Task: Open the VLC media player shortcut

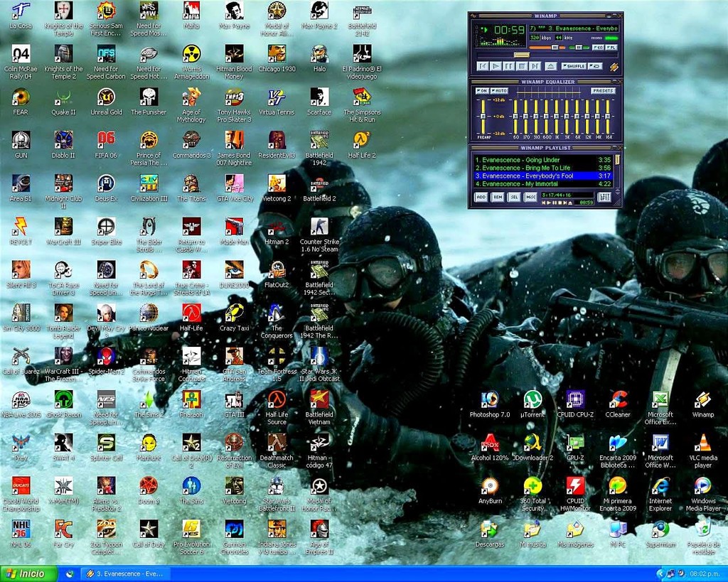Action: click(702, 443)
